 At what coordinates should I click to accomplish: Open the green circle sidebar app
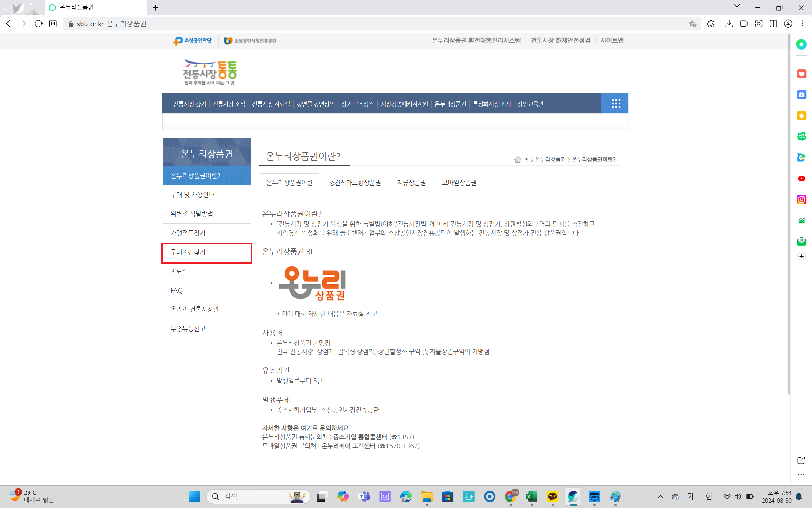[x=801, y=44]
